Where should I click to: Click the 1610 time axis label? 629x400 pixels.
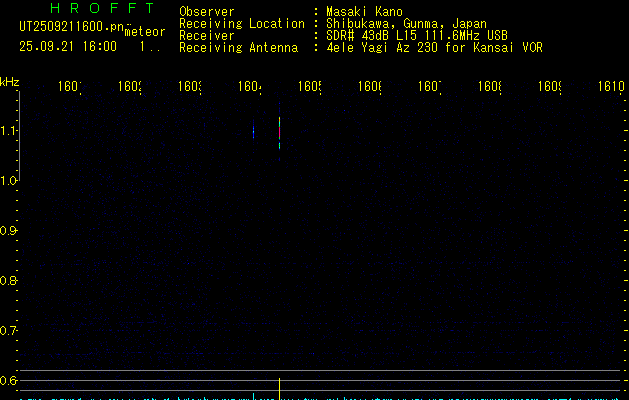coord(611,86)
